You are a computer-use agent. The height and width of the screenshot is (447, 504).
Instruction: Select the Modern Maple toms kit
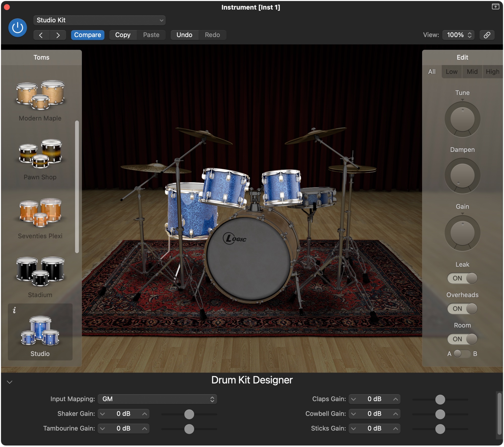point(40,100)
